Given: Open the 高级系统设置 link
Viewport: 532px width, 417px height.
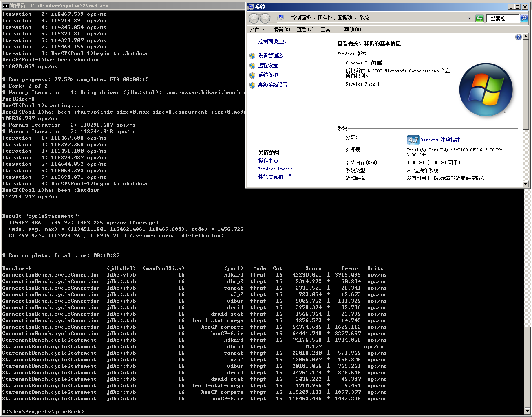Looking at the screenshot, I should pos(274,85).
